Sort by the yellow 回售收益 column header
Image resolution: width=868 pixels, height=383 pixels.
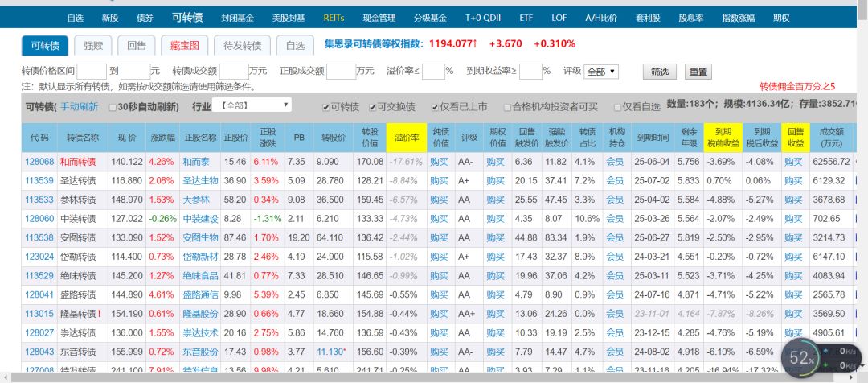pos(796,138)
